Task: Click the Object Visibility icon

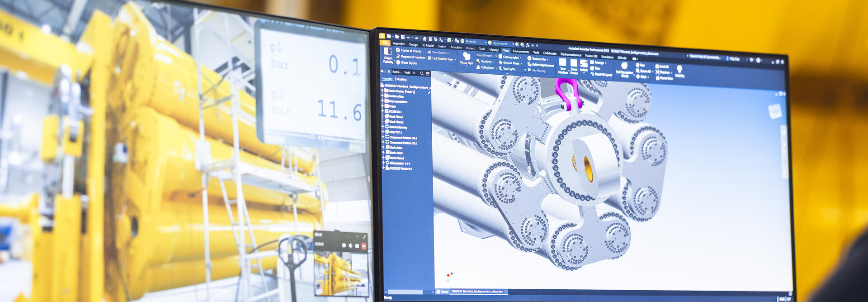Action: 387,52
